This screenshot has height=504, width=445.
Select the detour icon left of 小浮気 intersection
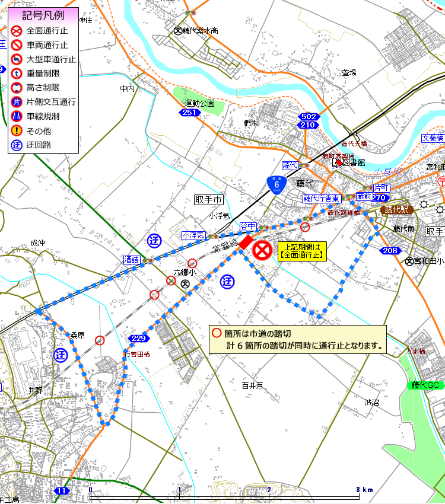click(x=154, y=241)
